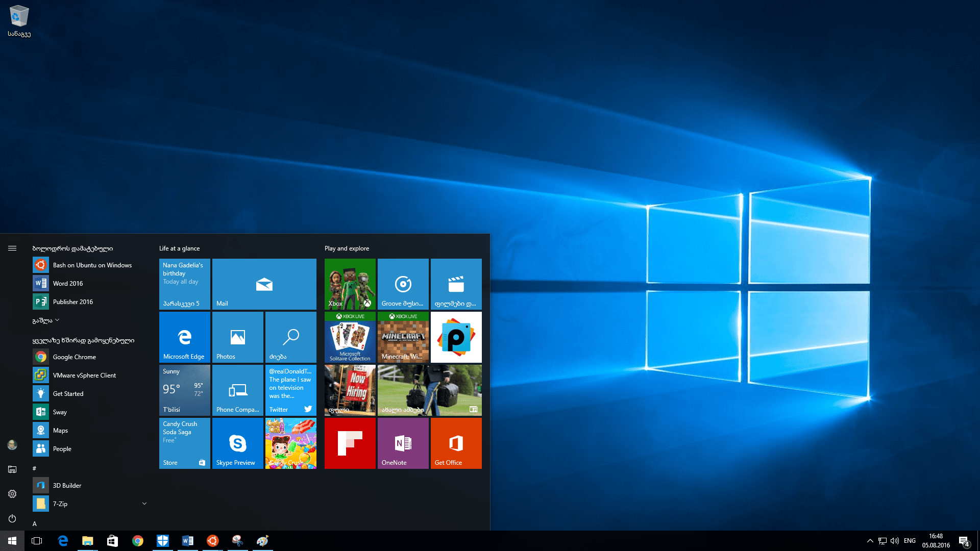Open the Groove Music tile
Image resolution: width=980 pixels, height=551 pixels.
coord(403,284)
